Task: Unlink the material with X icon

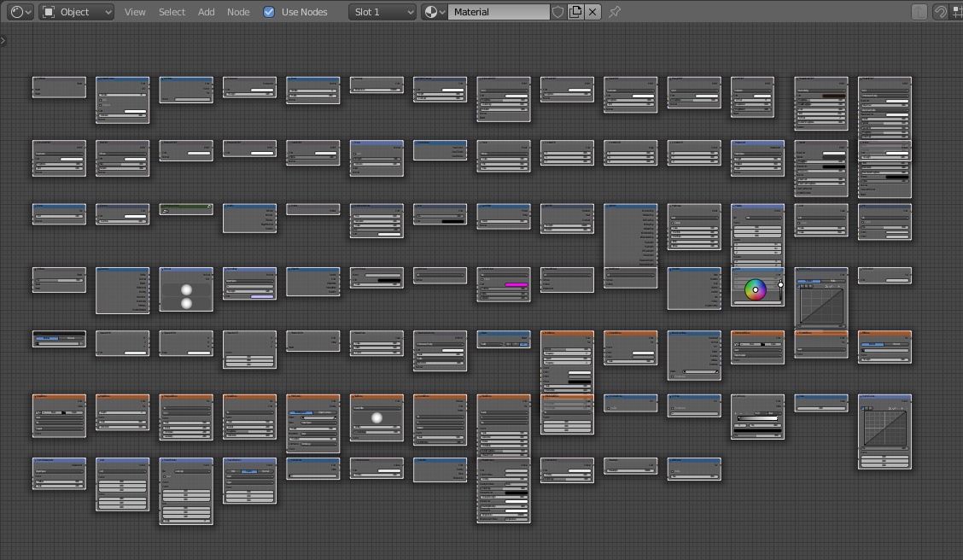Action: [592, 12]
